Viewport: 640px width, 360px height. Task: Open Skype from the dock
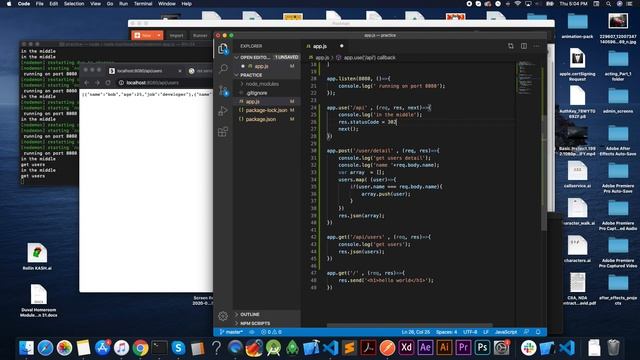coord(178,348)
